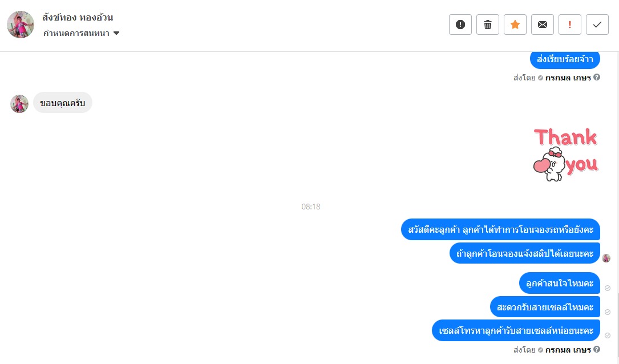Click the small seen avatar by ถ้าลูกค้าโอนจอง message
619x364 pixels.
click(606, 258)
